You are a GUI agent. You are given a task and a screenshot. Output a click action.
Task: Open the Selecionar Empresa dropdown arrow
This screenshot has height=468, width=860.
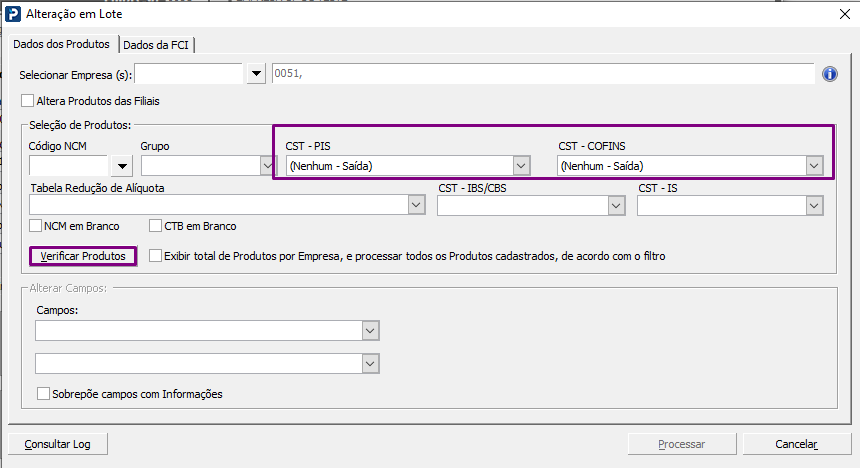click(256, 74)
